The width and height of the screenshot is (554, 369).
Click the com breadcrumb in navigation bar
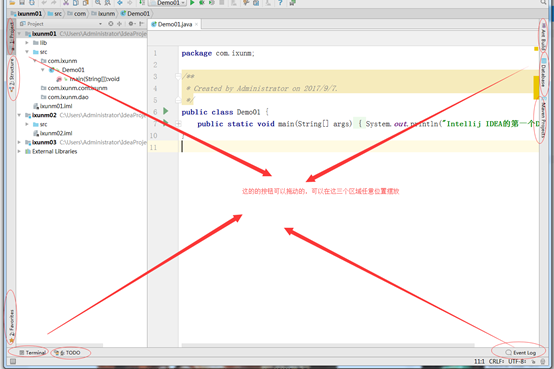[x=77, y=13]
